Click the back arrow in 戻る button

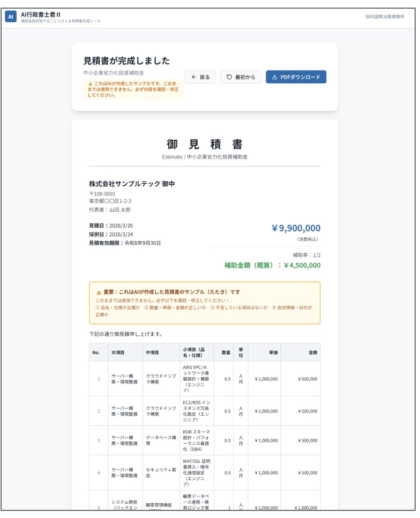(x=193, y=77)
